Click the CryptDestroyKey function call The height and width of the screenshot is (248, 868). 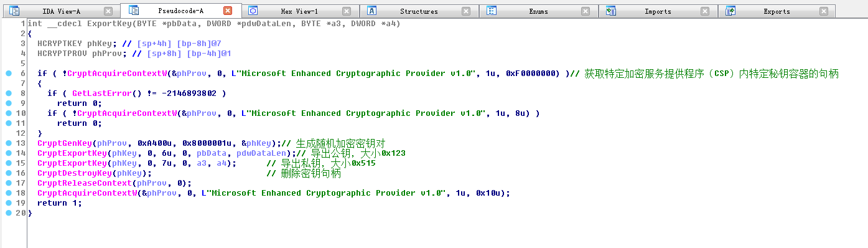point(75,173)
